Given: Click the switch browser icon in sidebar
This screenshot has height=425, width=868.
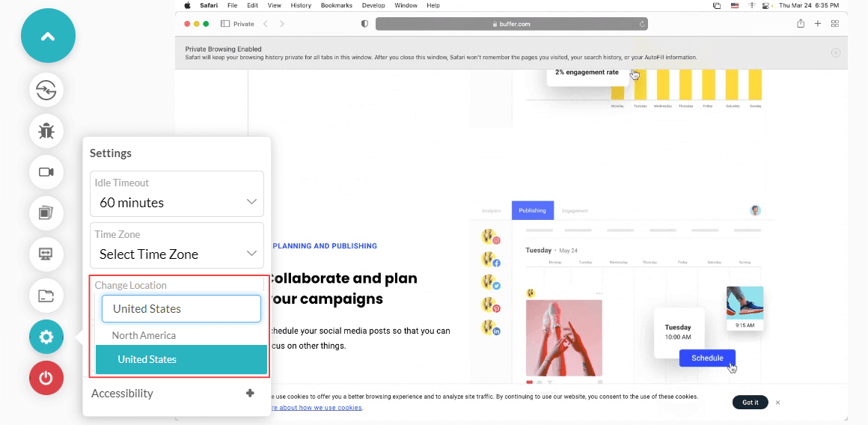Looking at the screenshot, I should (x=46, y=91).
